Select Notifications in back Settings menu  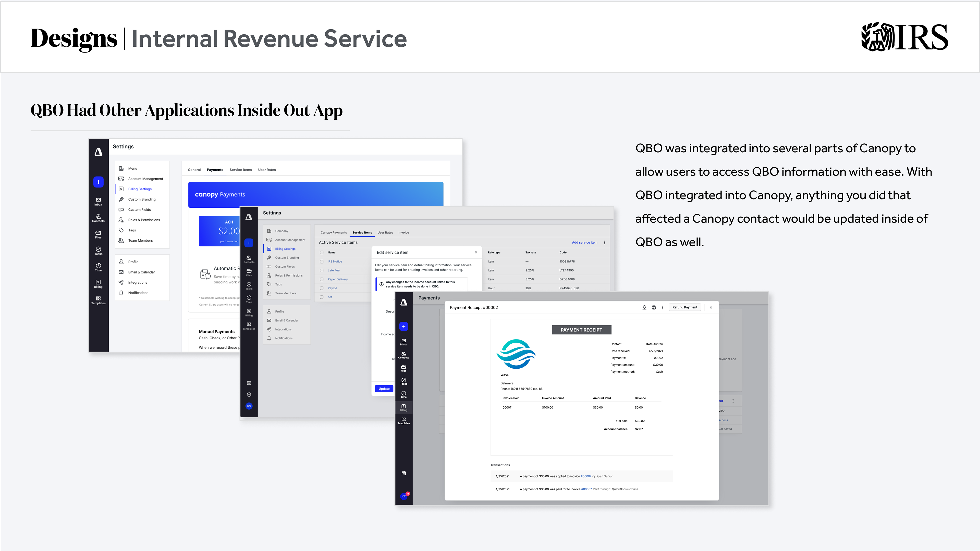(142, 293)
